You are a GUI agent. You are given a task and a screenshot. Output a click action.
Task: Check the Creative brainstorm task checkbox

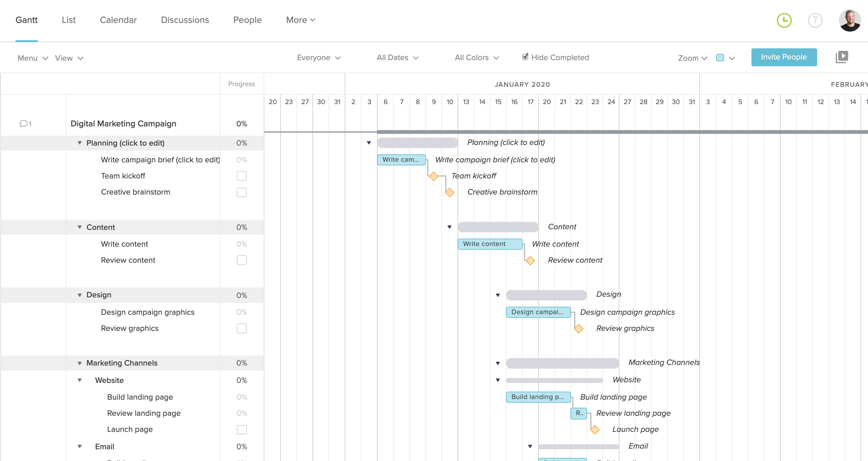click(x=242, y=191)
